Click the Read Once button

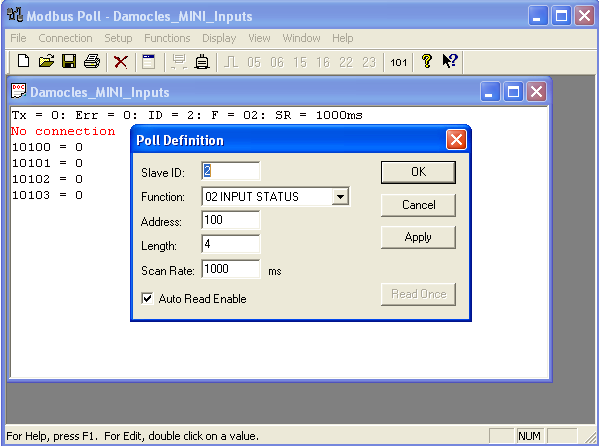coord(418,294)
